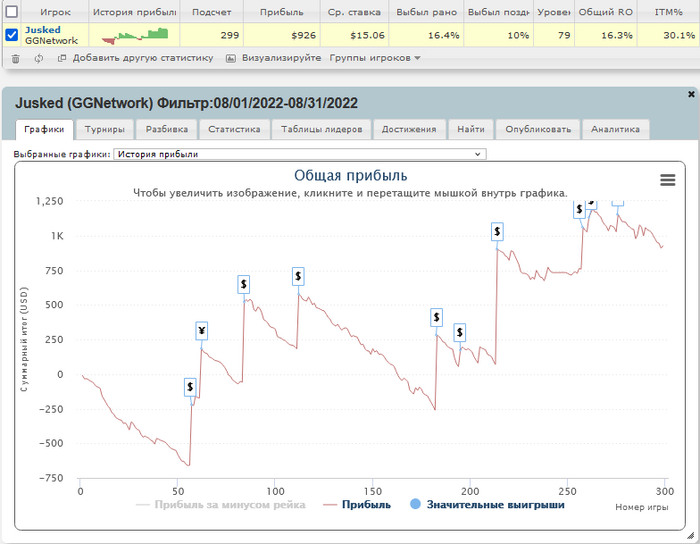Click the Визуализируйте chart icon
The width and height of the screenshot is (700, 544).
point(230,58)
